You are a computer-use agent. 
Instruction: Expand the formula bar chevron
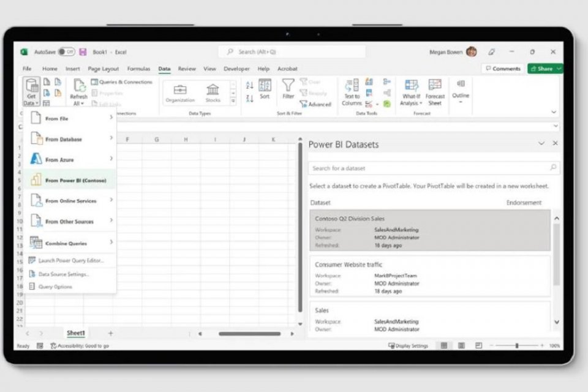click(x=556, y=126)
